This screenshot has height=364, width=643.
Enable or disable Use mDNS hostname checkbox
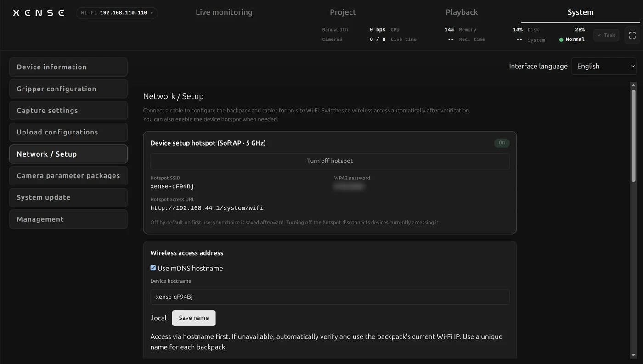(153, 268)
